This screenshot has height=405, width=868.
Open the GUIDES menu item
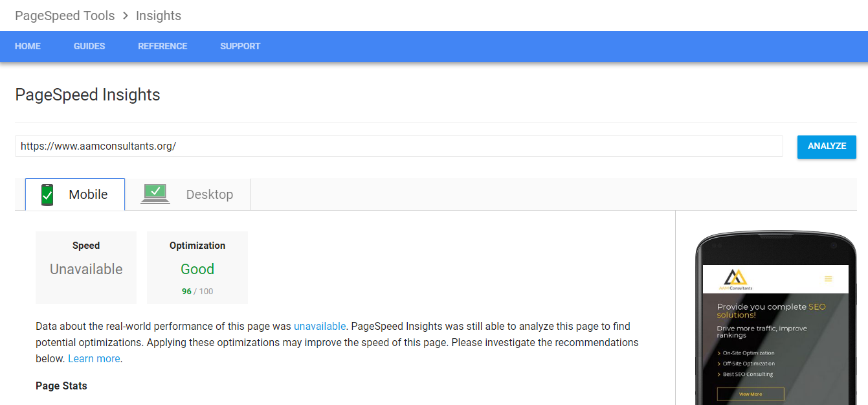point(89,46)
